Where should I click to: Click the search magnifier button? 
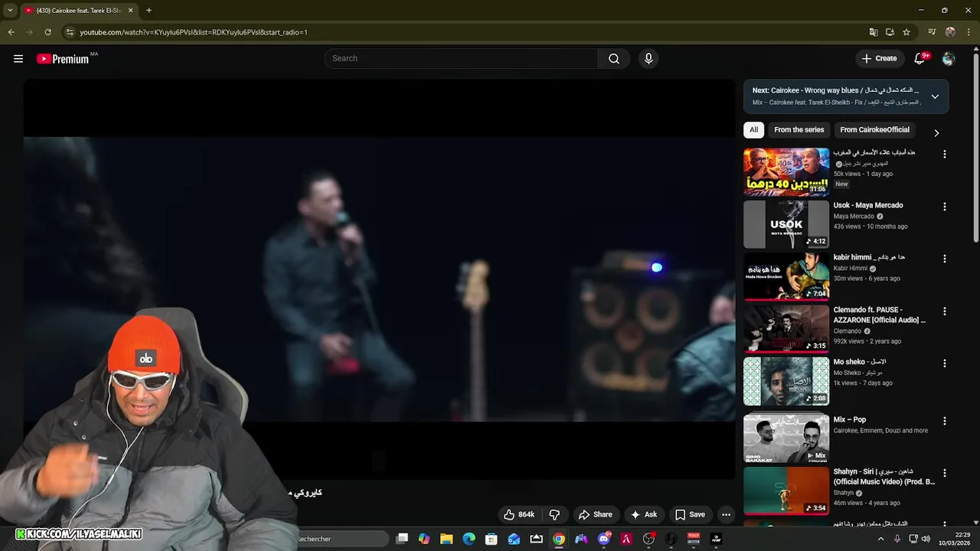pos(614,59)
